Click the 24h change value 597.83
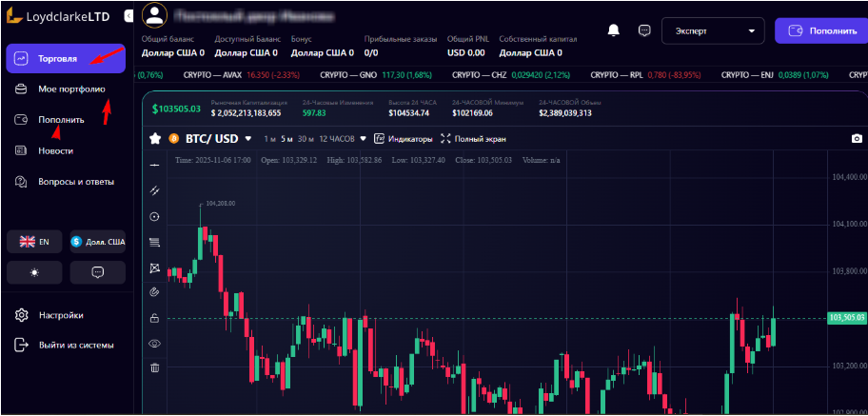The width and height of the screenshot is (868, 416). 314,113
